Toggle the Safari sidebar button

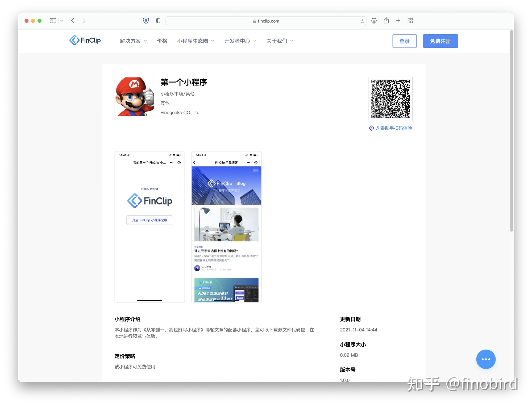tap(53, 20)
